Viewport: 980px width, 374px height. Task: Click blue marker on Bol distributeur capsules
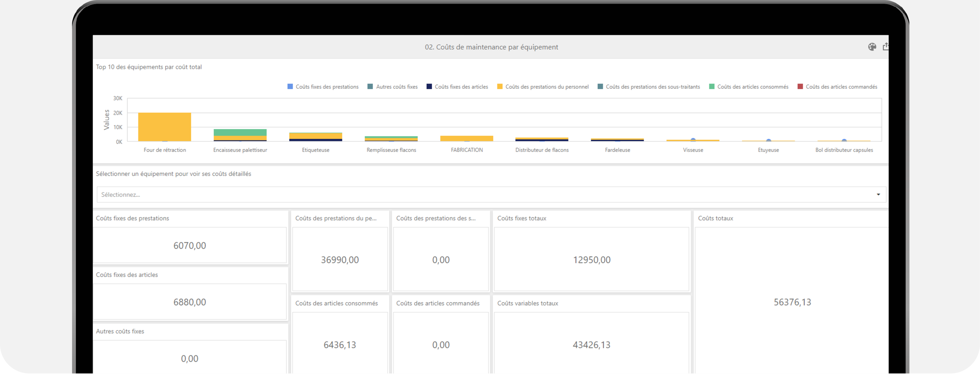click(844, 141)
